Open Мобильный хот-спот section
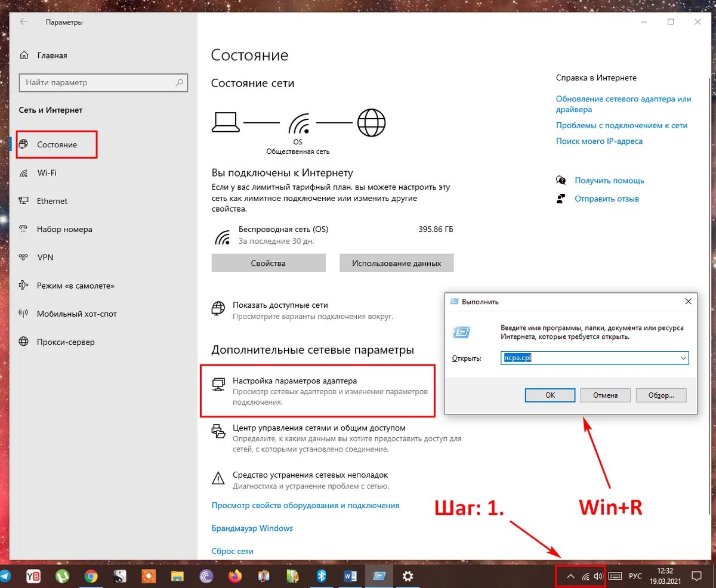Screen dimensions: 716x588 pyautogui.click(x=76, y=314)
